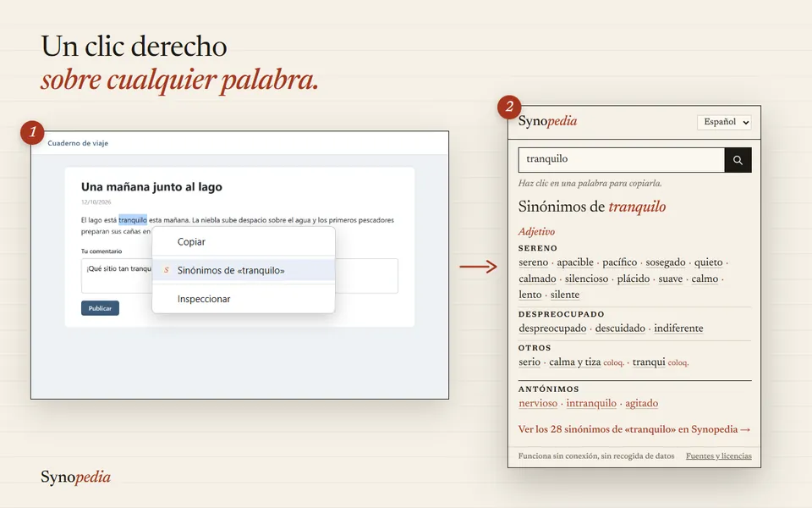Image resolution: width=812 pixels, height=508 pixels.
Task: Copy the antonym intranquilo
Action: [x=591, y=403]
